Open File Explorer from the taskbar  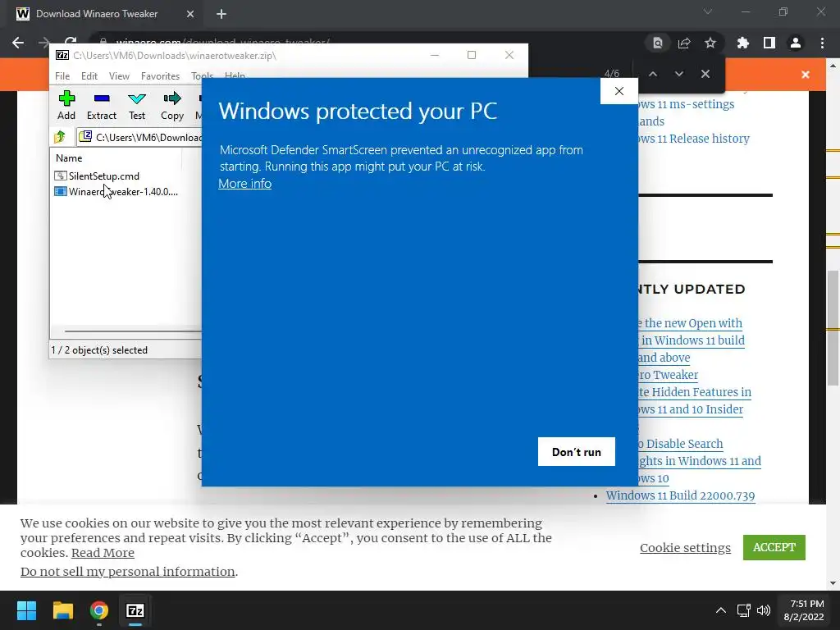[x=62, y=610]
